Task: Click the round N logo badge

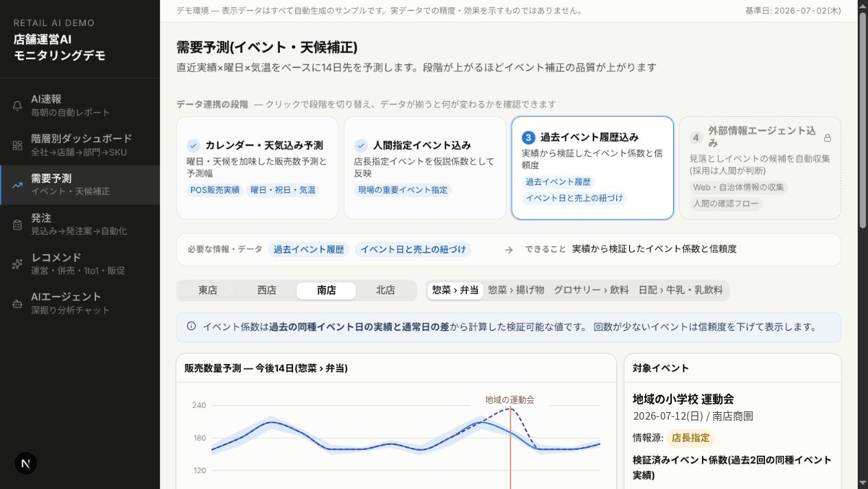Action: (x=25, y=464)
